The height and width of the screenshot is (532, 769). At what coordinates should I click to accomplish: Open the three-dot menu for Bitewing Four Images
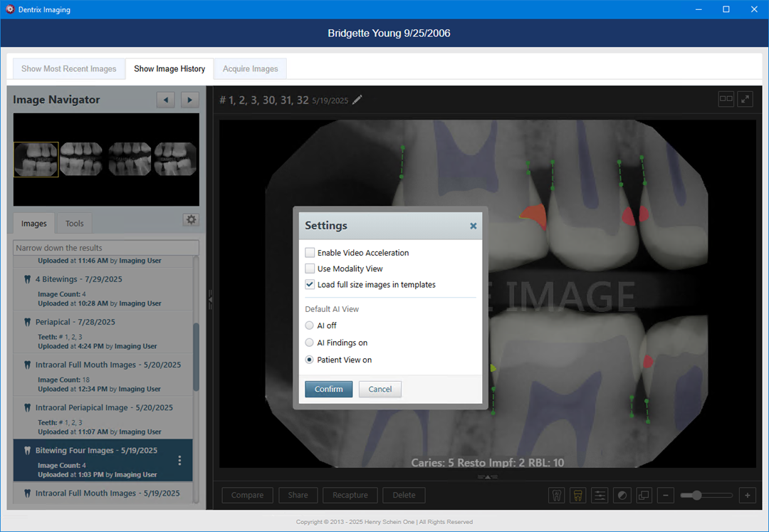pyautogui.click(x=179, y=460)
